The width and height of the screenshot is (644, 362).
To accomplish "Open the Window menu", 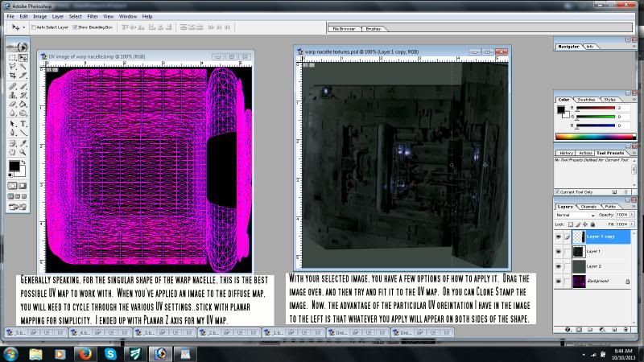I will [x=128, y=16].
